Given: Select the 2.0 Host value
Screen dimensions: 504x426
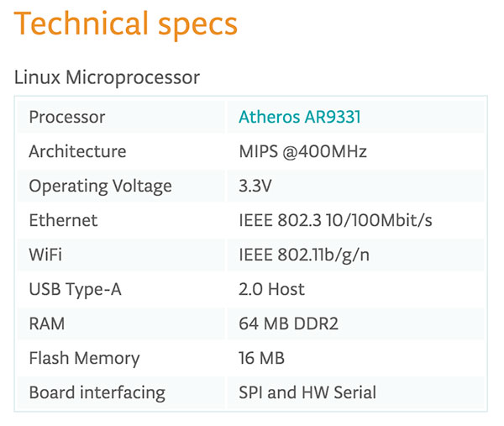Looking at the screenshot, I should tap(271, 289).
